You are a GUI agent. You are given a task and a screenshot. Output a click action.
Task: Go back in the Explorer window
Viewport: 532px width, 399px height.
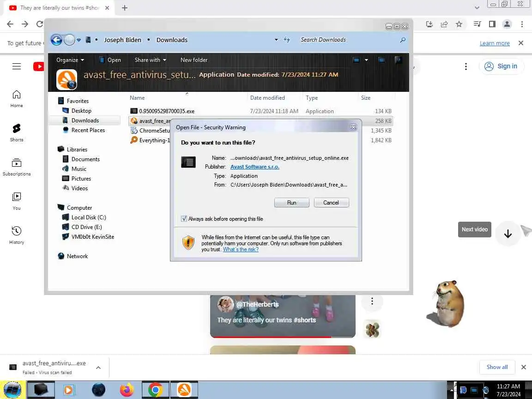[x=57, y=40]
